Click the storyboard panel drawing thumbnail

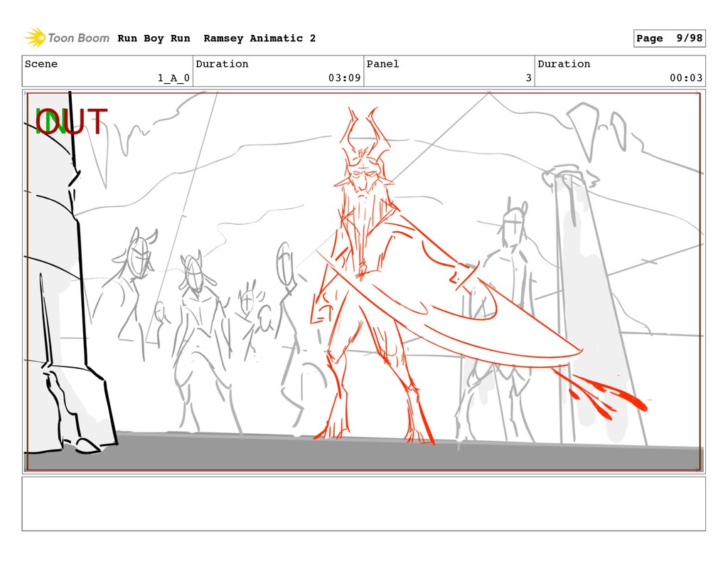pos(363,282)
